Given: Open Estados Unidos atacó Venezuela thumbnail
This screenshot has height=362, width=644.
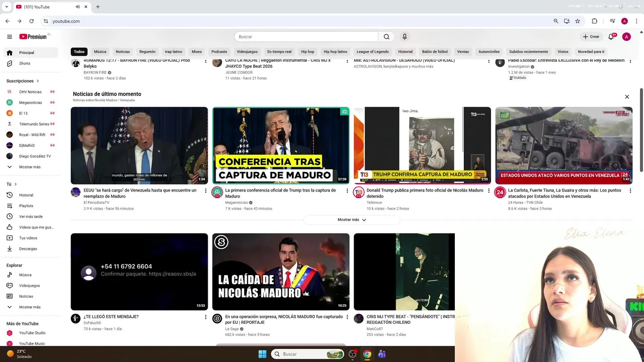Looking at the screenshot, I should pyautogui.click(x=563, y=145).
